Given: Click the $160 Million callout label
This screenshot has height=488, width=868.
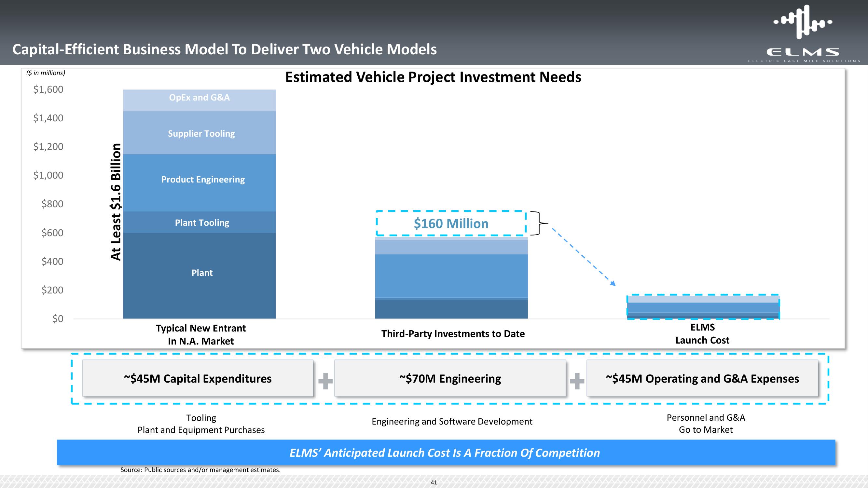Looking at the screenshot, I should coord(451,223).
